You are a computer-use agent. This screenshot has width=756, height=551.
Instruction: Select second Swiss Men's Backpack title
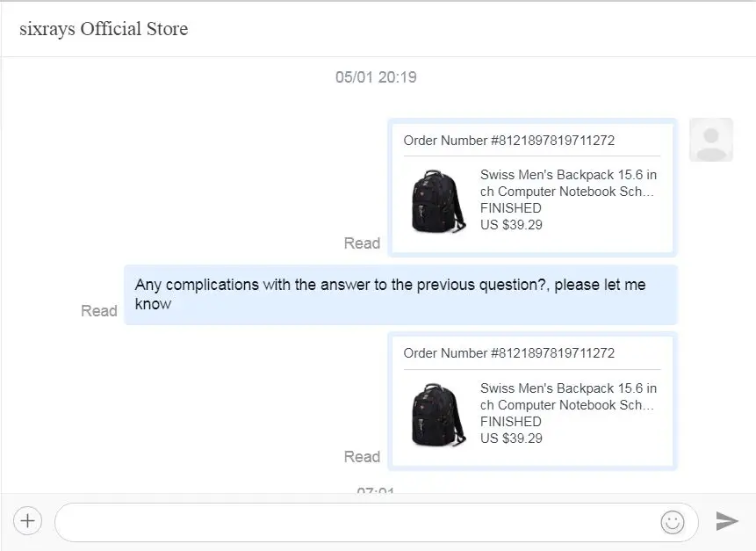point(568,396)
